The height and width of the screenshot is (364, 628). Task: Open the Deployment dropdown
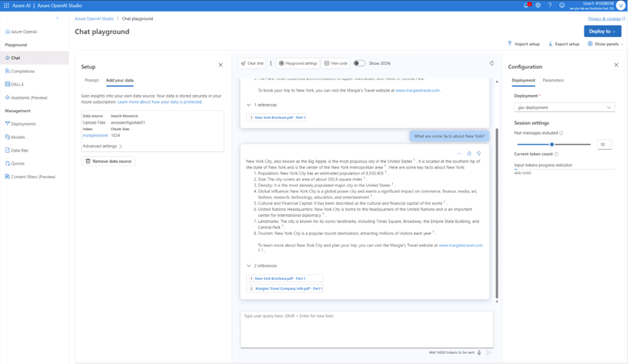click(x=564, y=108)
